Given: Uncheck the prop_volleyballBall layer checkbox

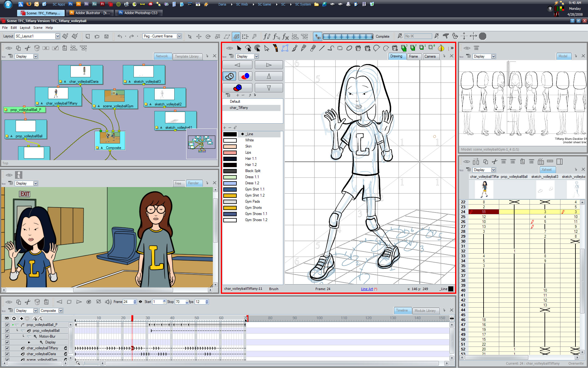Looking at the screenshot, I should pyautogui.click(x=7, y=331).
